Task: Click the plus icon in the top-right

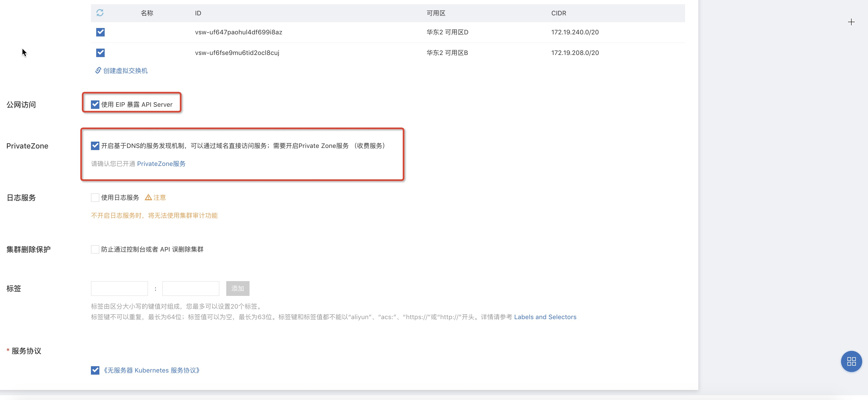Action: click(x=851, y=22)
